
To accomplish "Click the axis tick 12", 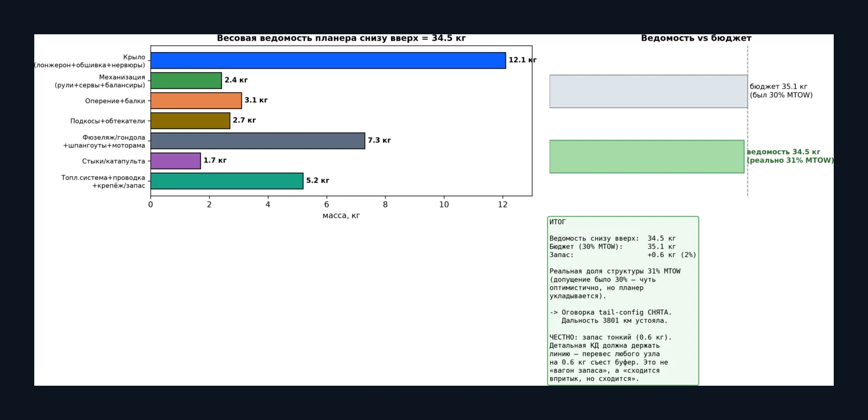I will [x=503, y=205].
